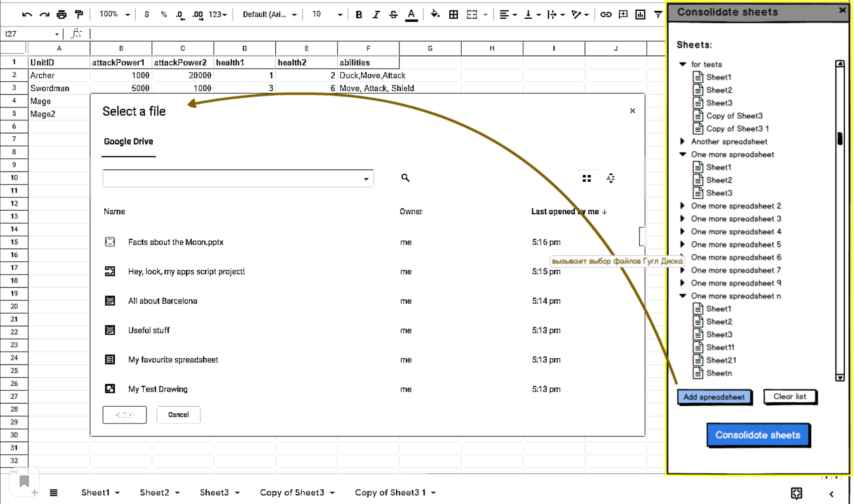Image resolution: width=854 pixels, height=504 pixels.
Task: Expand 'One more spreadsheet 2' node
Action: (x=682, y=206)
